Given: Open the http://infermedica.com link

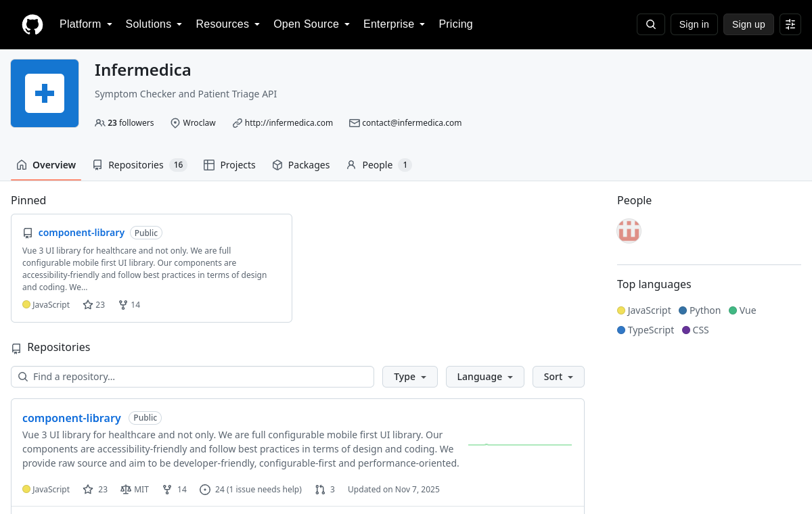Looking at the screenshot, I should tap(289, 123).
